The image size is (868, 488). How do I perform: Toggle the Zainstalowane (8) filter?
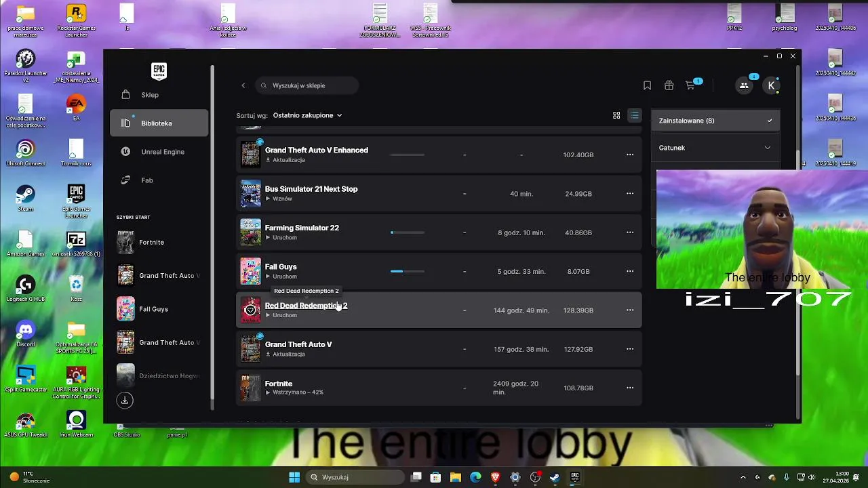tap(715, 121)
